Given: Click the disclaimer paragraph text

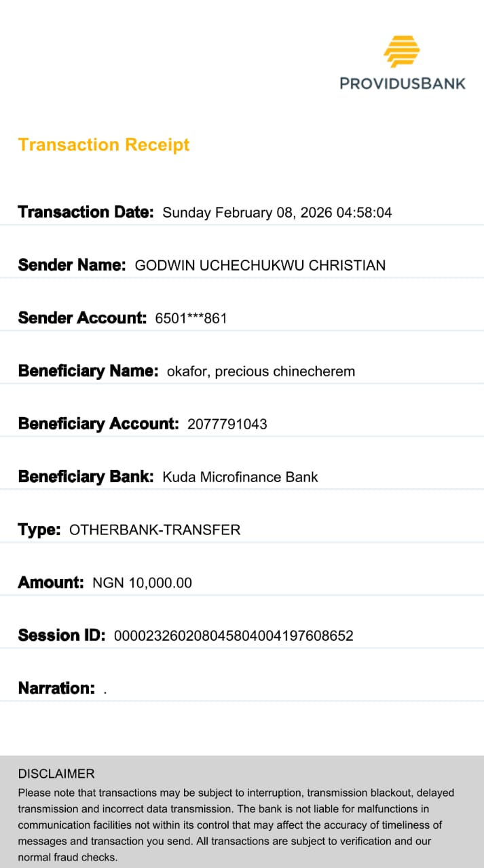Looking at the screenshot, I should pos(236,825).
